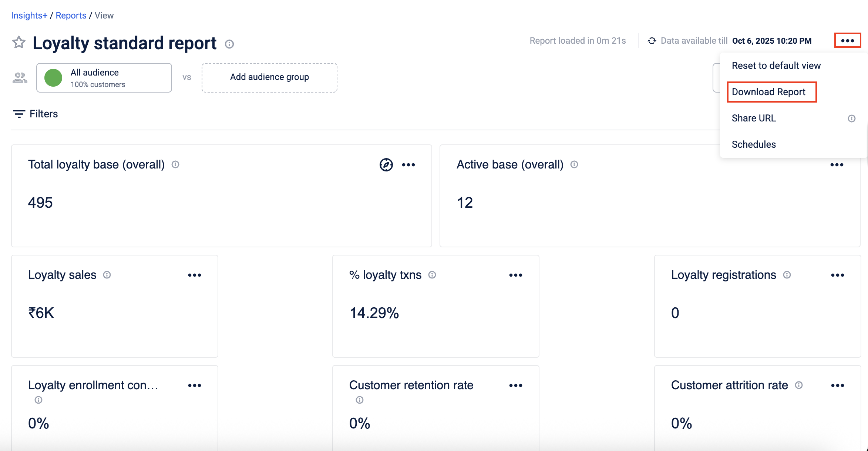Open the report's top three-dots menu
This screenshot has height=451, width=868.
[847, 40]
